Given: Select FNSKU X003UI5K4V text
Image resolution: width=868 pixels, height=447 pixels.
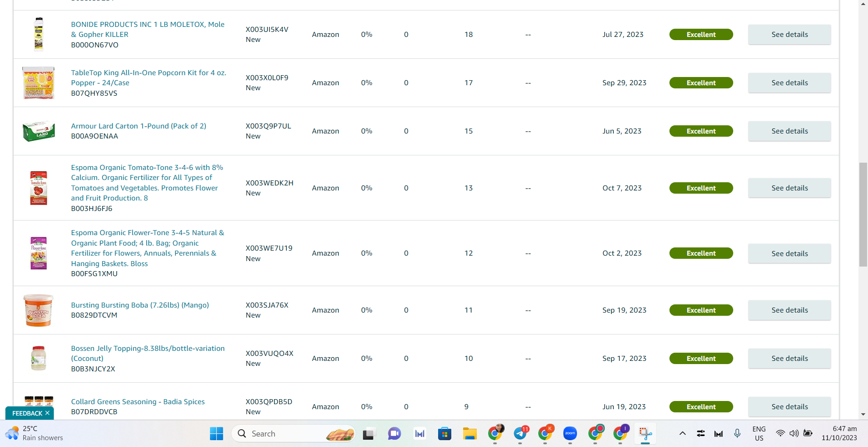Looking at the screenshot, I should coord(267,29).
